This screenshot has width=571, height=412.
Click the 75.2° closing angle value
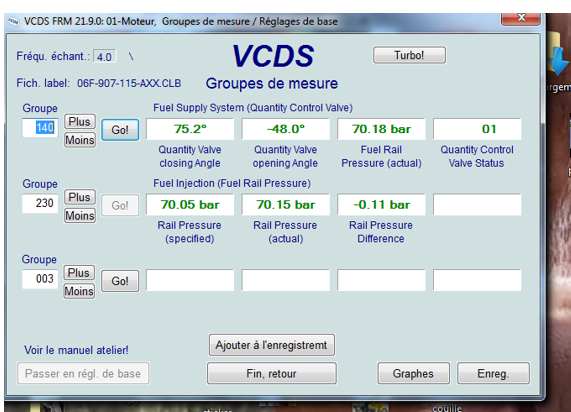coord(190,129)
